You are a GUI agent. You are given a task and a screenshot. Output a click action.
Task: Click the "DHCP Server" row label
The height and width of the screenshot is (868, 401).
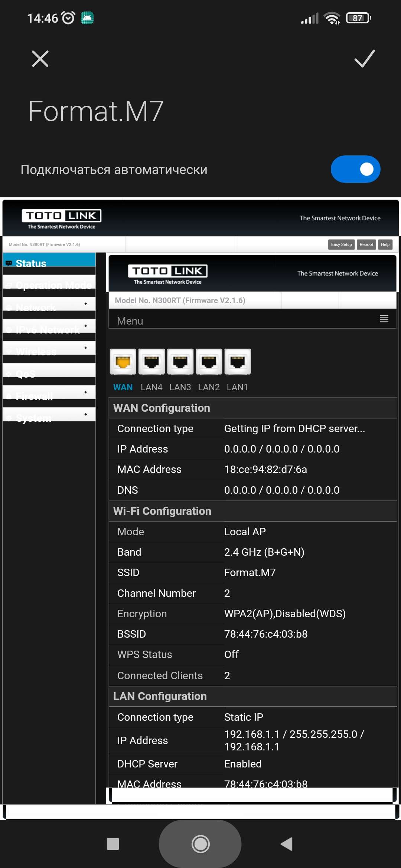(147, 764)
